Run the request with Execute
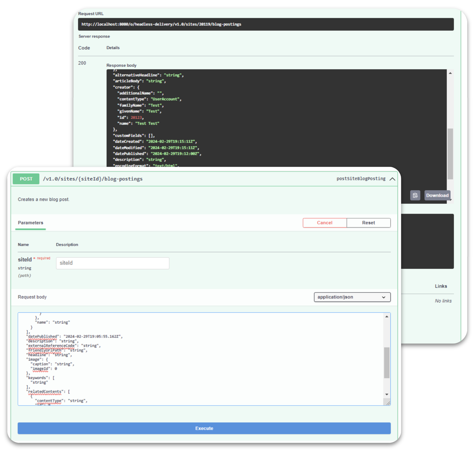Screen dimensions: 476x454 click(204, 428)
